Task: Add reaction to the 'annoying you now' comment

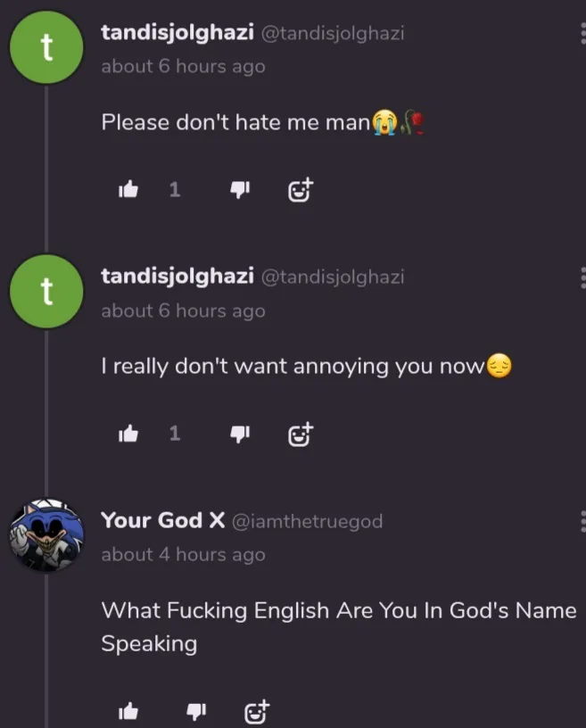Action: 301,434
